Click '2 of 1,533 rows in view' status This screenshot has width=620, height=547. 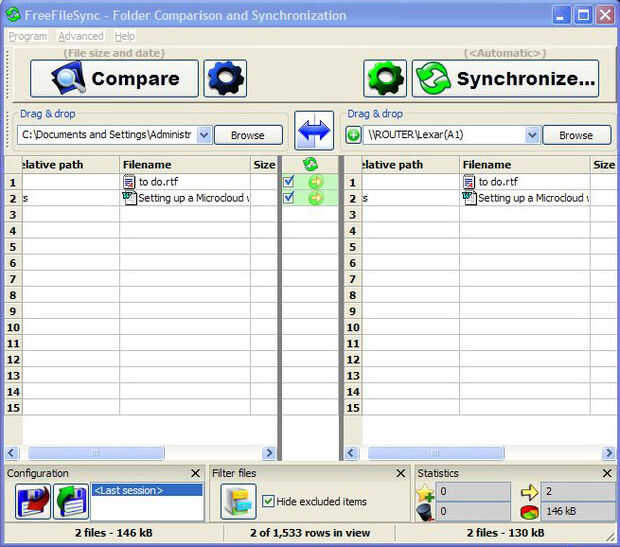310,533
